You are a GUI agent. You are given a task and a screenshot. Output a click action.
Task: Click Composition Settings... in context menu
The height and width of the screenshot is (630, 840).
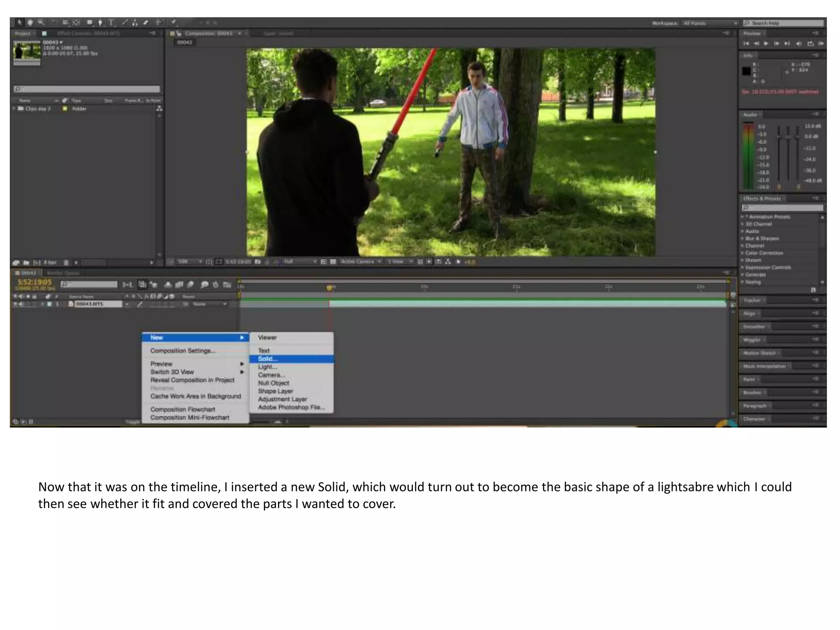[183, 351]
